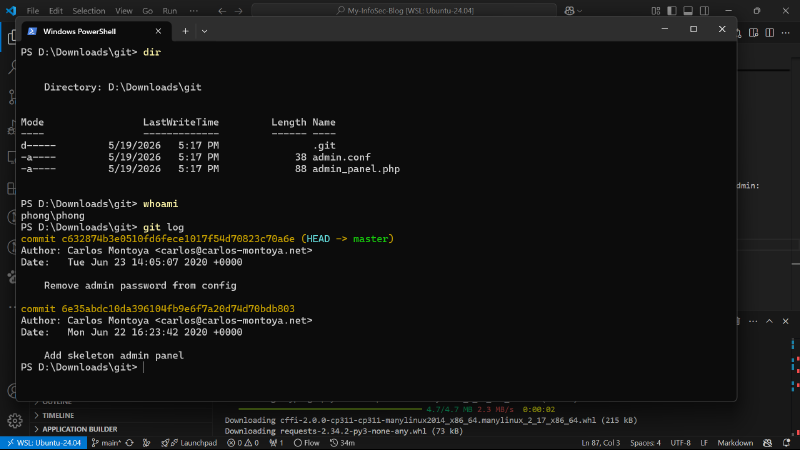This screenshot has width=800, height=450.
Task: Click the pip download progress bar
Action: [330, 409]
